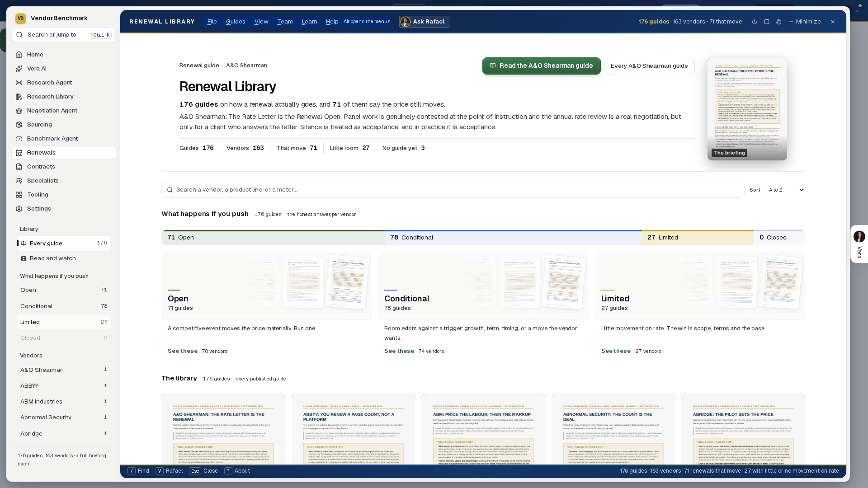Select ABBYY vendor in sidebar
This screenshot has width=868, height=488.
click(x=64, y=386)
